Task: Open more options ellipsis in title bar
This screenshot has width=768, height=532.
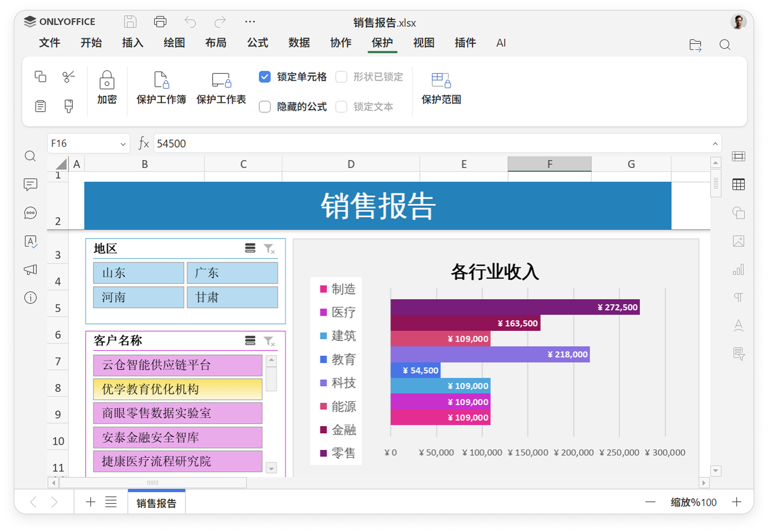Action: (250, 22)
